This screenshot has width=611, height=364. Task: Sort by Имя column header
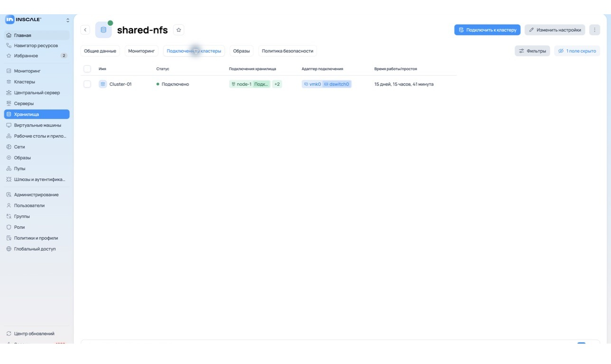tap(102, 69)
